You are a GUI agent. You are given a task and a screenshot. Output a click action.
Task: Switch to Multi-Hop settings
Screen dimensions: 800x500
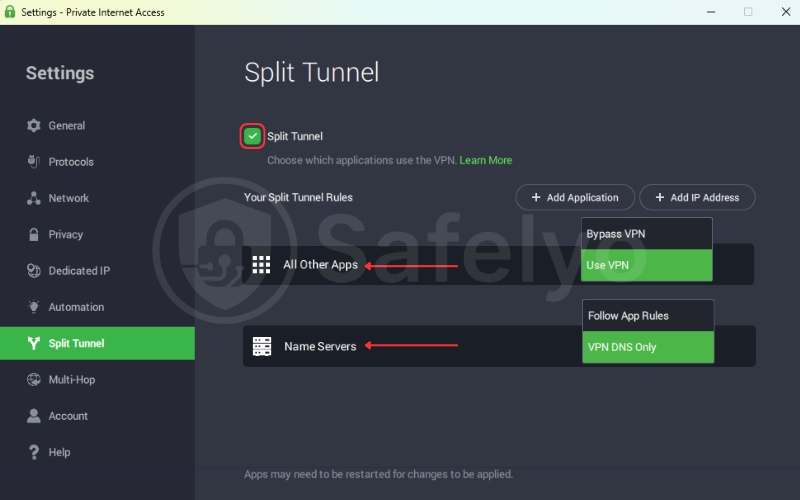[x=71, y=380]
